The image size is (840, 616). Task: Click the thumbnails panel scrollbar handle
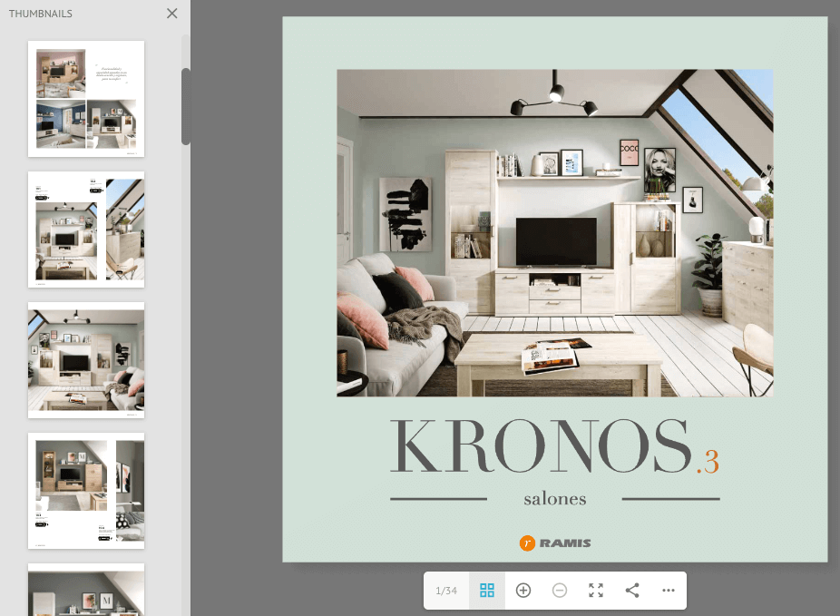pyautogui.click(x=186, y=106)
